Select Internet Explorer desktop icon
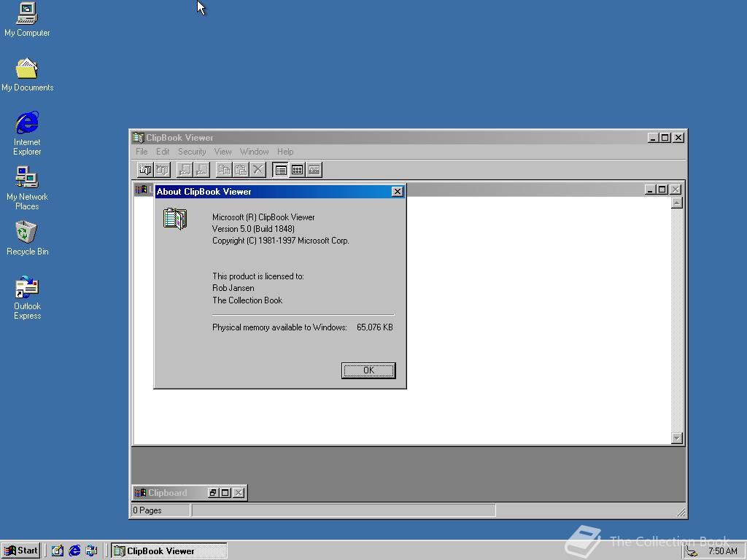Image resolution: width=747 pixels, height=560 pixels. 27,133
